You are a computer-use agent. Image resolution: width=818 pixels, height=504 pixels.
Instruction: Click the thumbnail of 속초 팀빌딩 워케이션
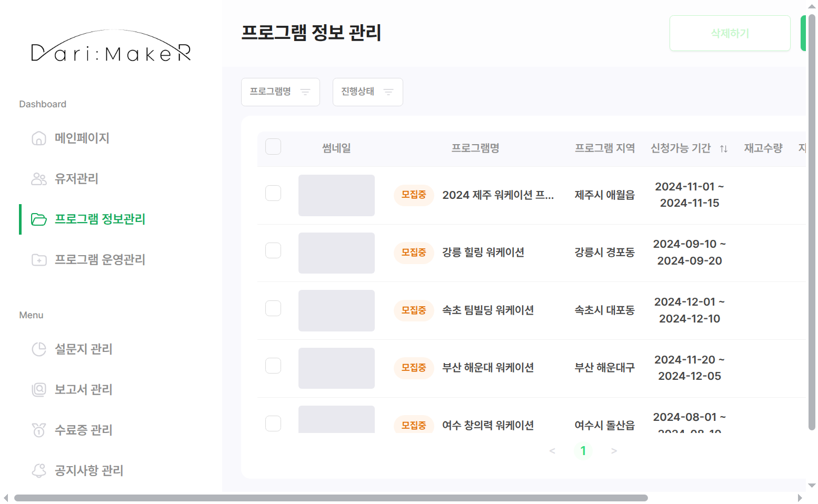pos(336,310)
